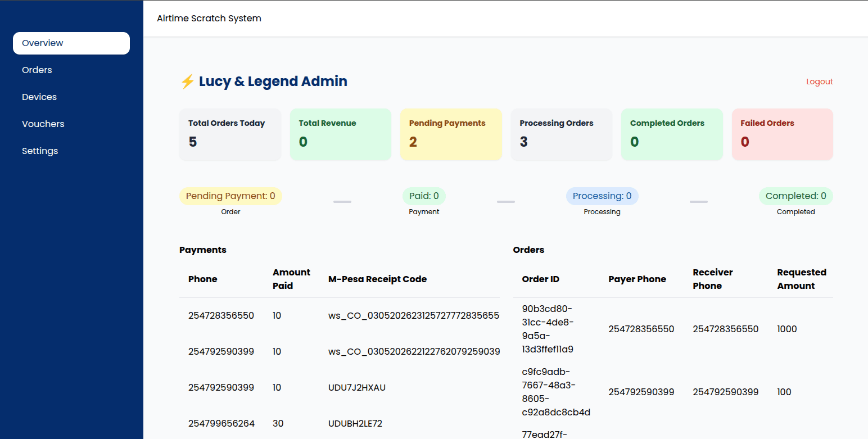868x439 pixels.
Task: Click the Amount Paid column header
Action: [291, 279]
